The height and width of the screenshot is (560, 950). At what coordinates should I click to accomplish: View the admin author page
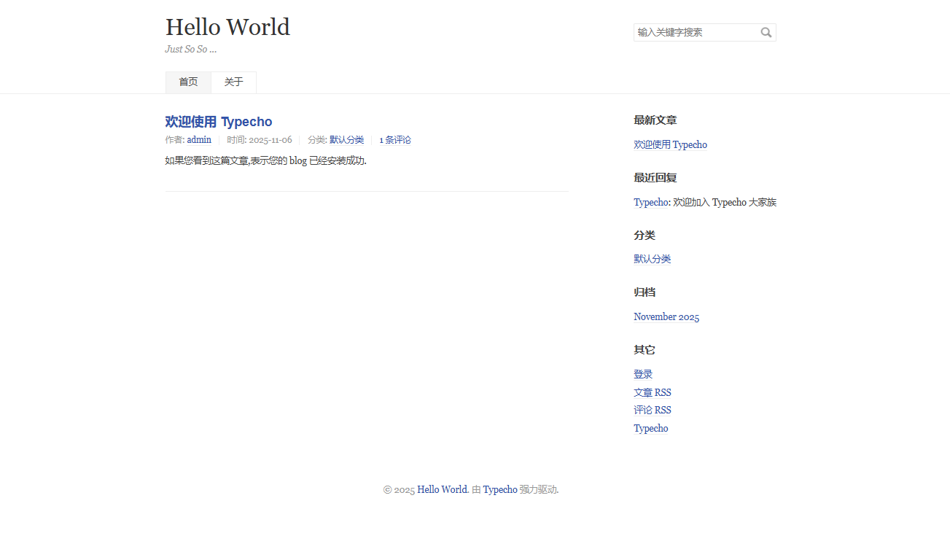pyautogui.click(x=199, y=140)
